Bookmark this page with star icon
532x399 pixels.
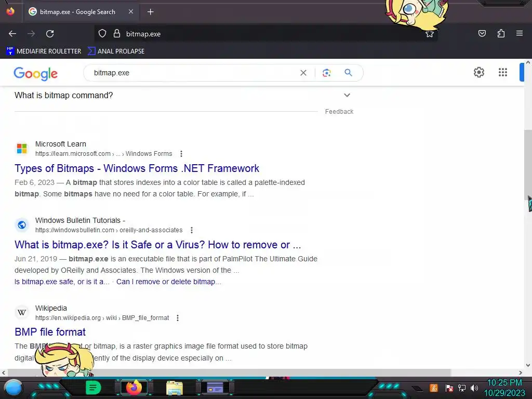tap(430, 34)
